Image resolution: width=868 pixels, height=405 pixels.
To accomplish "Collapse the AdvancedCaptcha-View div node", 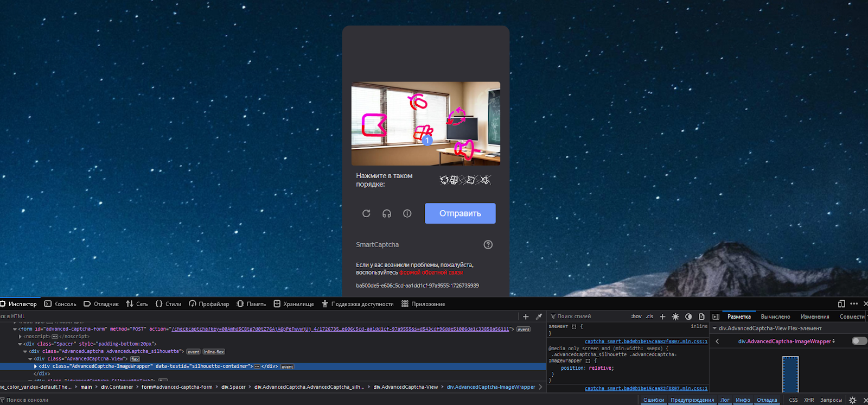I will coord(30,359).
